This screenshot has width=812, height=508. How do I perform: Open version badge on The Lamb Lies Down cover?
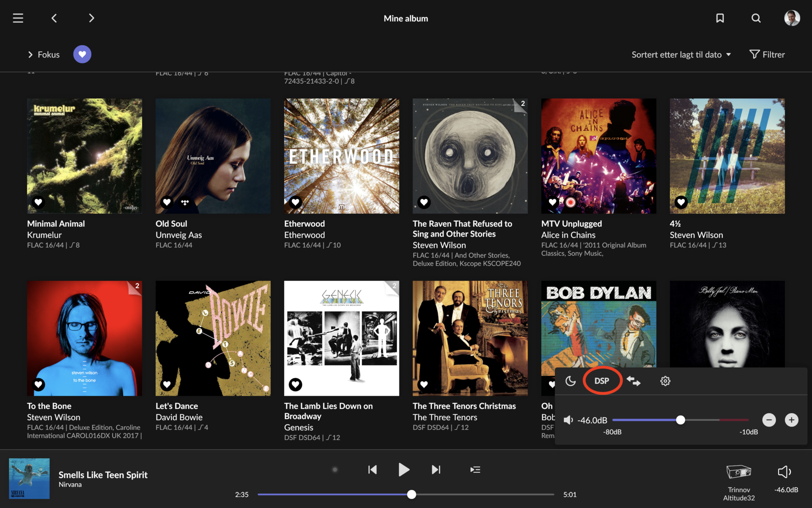click(x=392, y=287)
